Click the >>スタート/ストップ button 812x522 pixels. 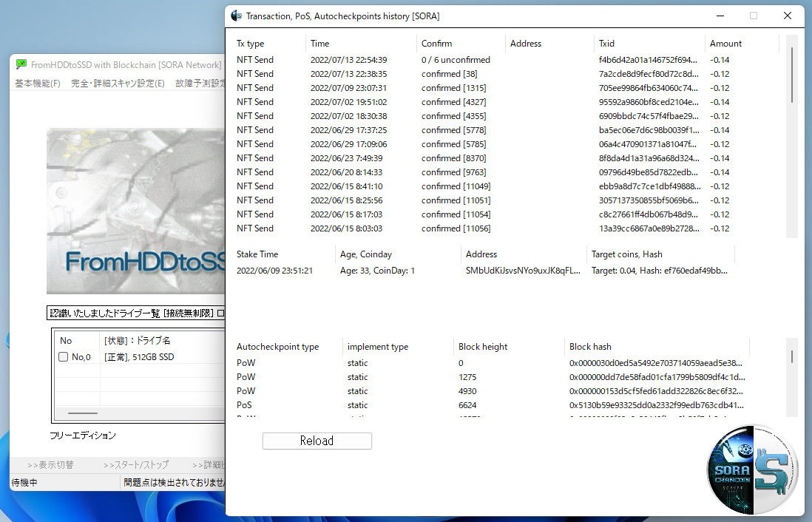[135, 464]
